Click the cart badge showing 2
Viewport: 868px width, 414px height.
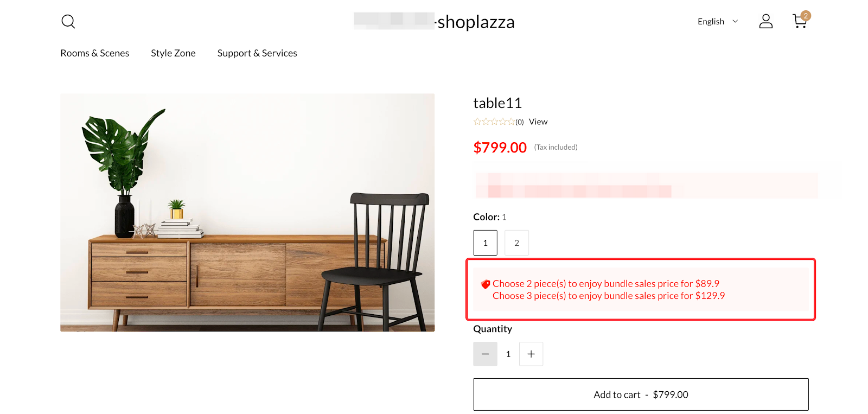pos(806,16)
